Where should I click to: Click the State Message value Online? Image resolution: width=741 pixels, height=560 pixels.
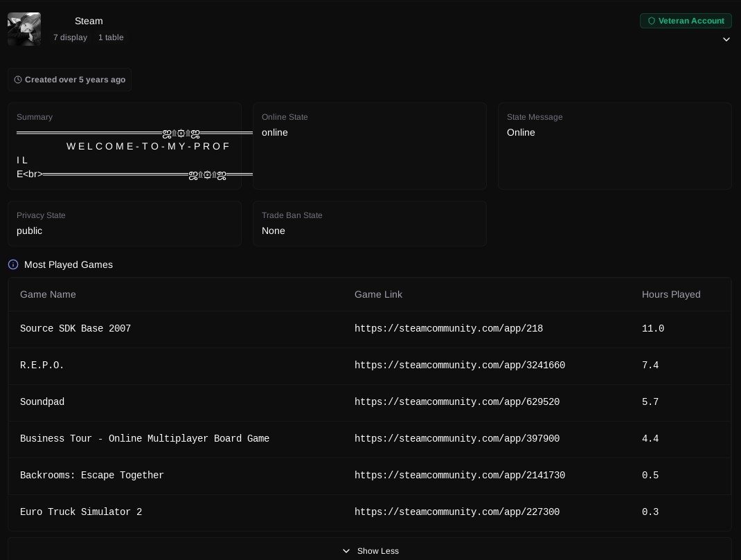[x=521, y=133]
